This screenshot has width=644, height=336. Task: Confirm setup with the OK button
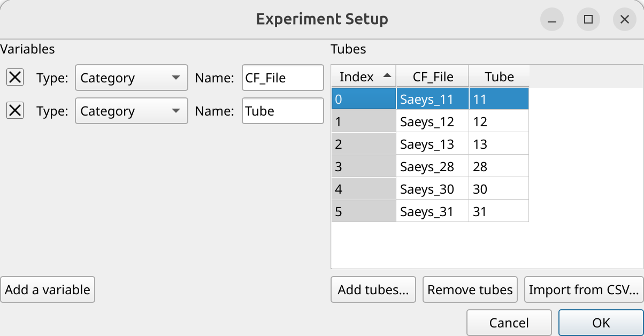point(601,323)
